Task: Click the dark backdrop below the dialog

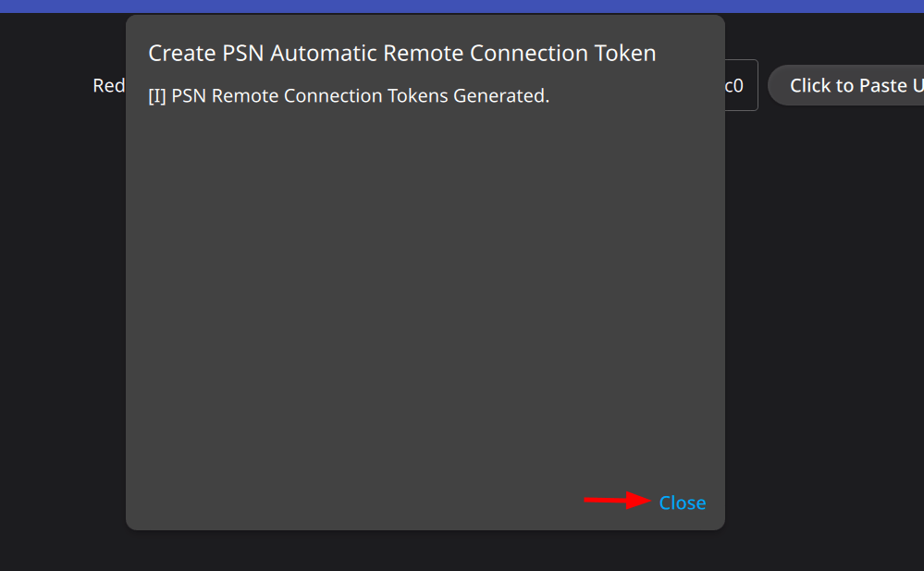Action: (425, 551)
